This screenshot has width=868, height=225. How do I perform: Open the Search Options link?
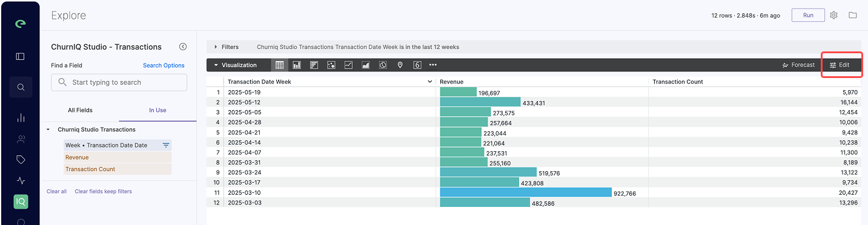tap(164, 65)
